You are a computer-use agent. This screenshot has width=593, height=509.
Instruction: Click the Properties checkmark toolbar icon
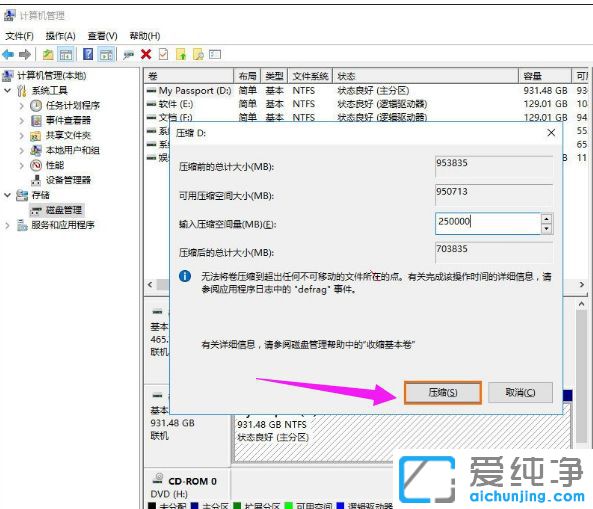(163, 54)
